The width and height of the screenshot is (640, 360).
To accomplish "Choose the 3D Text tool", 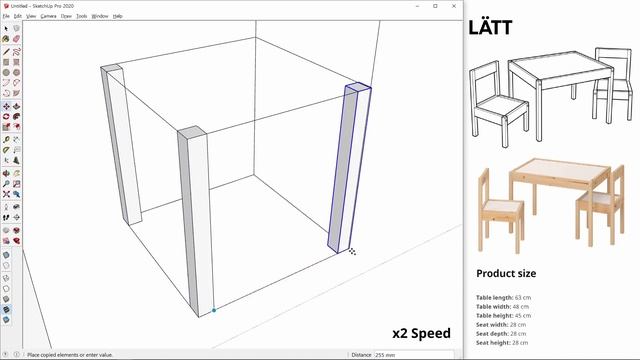I will coord(16,160).
